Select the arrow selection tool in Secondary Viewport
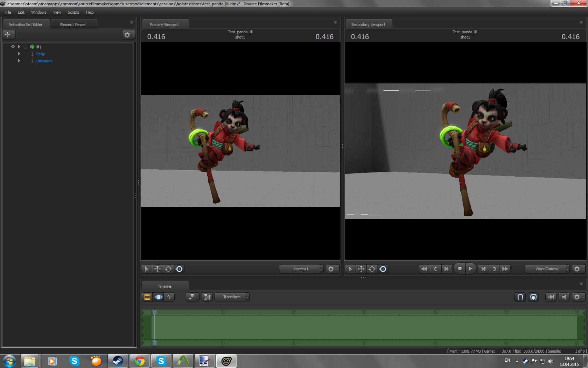 pyautogui.click(x=350, y=269)
